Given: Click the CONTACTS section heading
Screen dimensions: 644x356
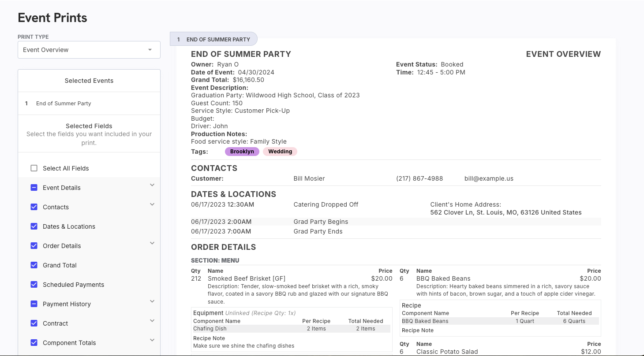Looking at the screenshot, I should point(214,168).
